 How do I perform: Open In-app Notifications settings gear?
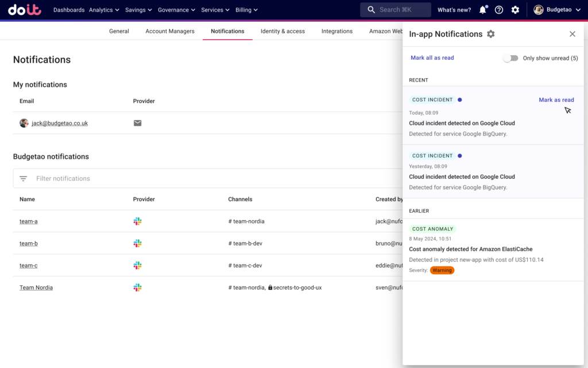tap(490, 34)
